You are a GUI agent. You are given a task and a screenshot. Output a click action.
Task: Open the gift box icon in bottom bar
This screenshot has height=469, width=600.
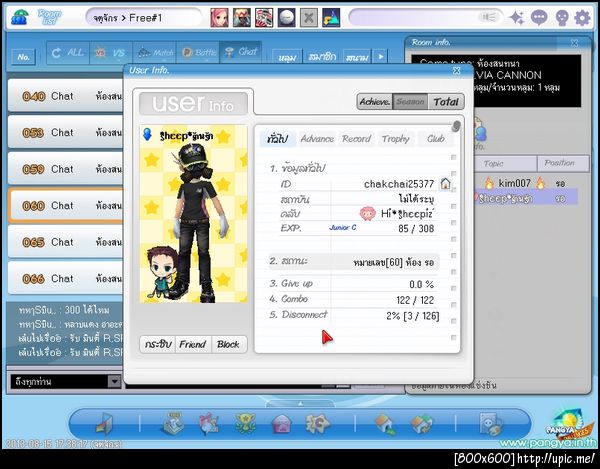pos(209,424)
